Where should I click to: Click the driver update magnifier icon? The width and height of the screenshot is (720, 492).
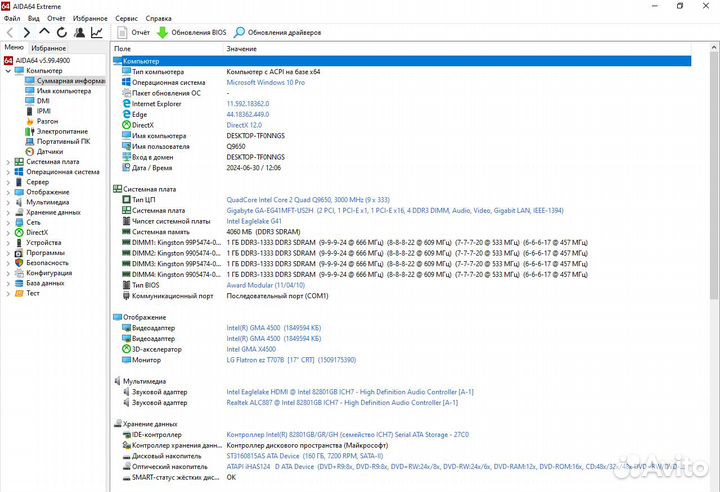[240, 32]
